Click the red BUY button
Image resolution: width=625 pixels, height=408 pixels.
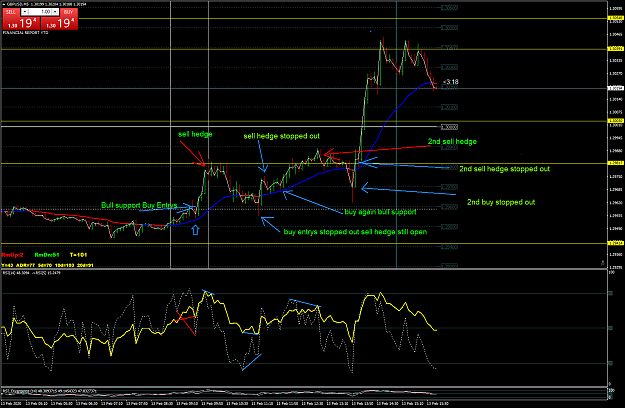[x=69, y=12]
